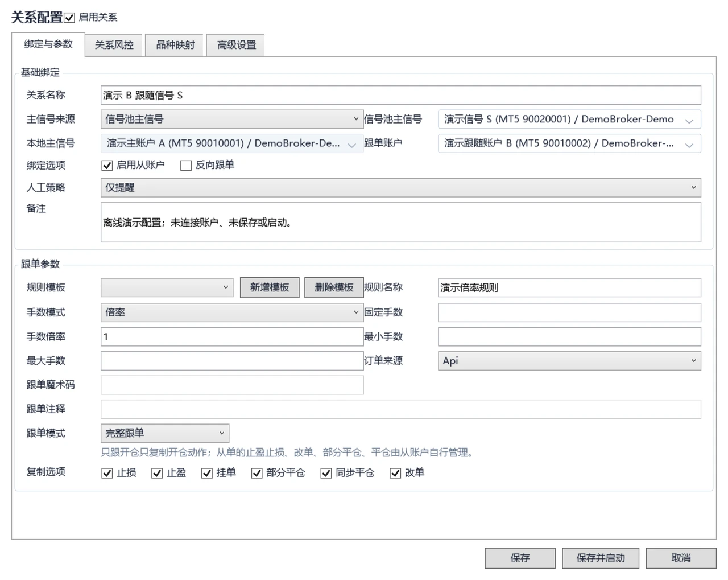728x580 pixels.
Task: Go to the 高级设置 tab
Action: pyautogui.click(x=237, y=45)
